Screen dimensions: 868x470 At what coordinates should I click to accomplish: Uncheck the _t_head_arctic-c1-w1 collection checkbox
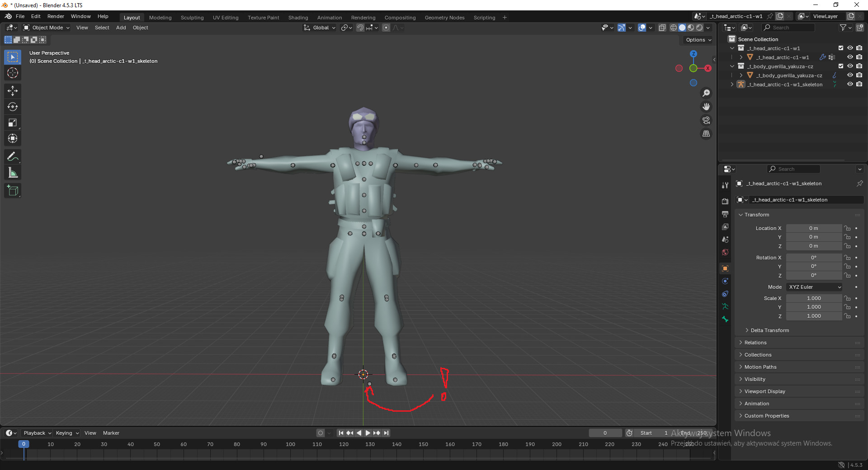point(840,48)
